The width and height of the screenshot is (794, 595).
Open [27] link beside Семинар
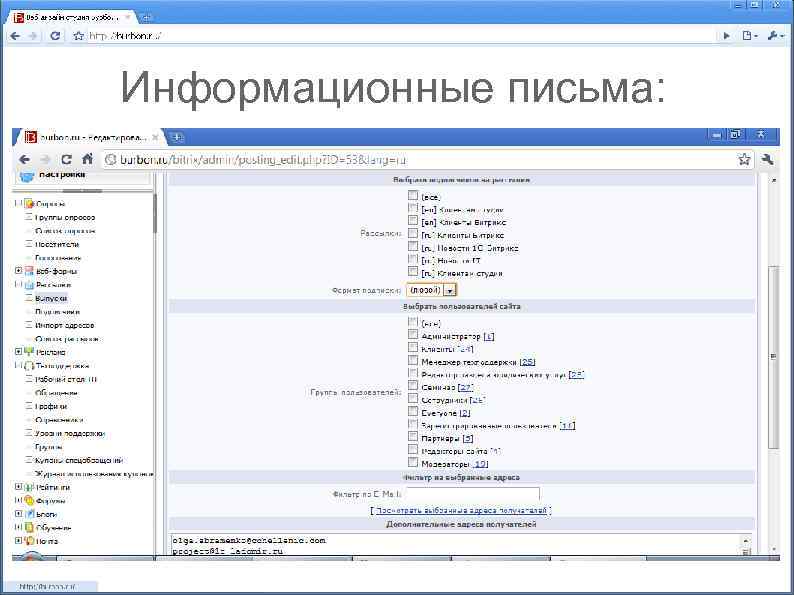[465, 387]
